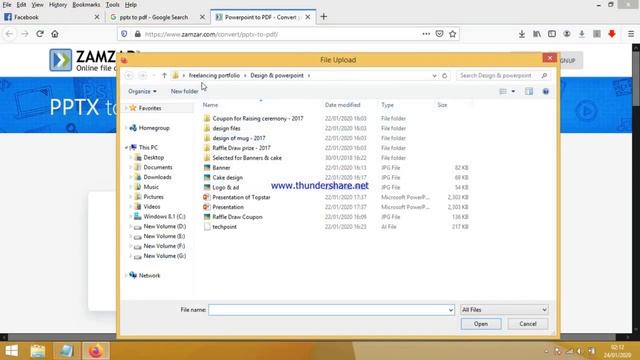Go up one folder level in dialog

coord(164,76)
